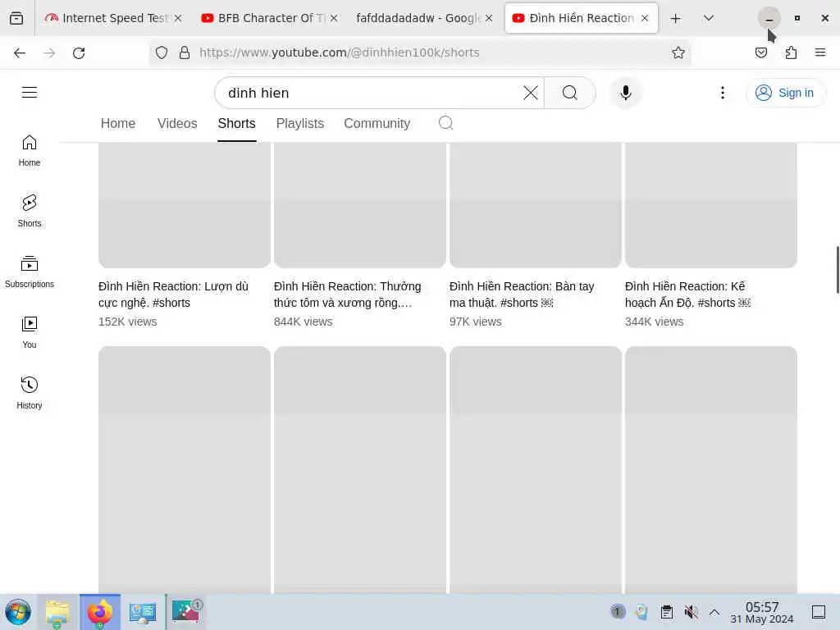Click thumbnail above Kế hoạch Ấn Độ
840x630 pixels.
click(711, 205)
